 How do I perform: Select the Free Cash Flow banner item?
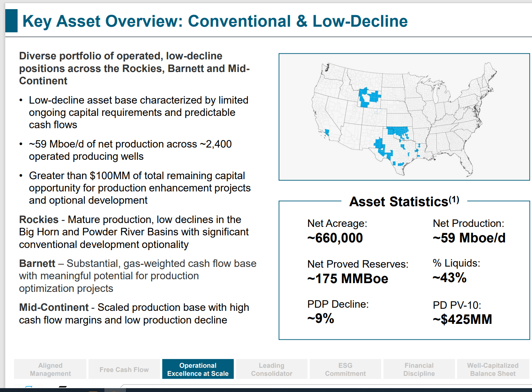click(x=124, y=369)
